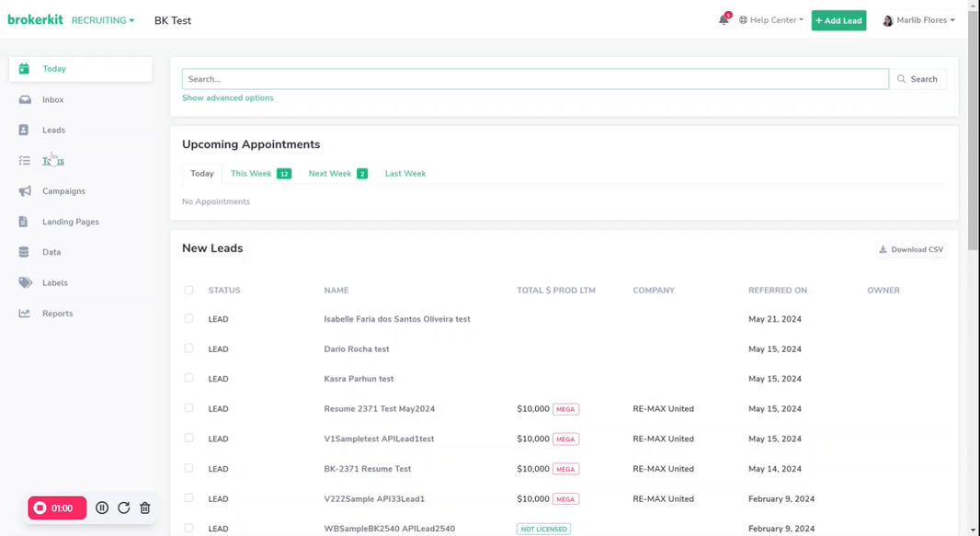Toggle the select-all leads checkbox in header

point(188,291)
